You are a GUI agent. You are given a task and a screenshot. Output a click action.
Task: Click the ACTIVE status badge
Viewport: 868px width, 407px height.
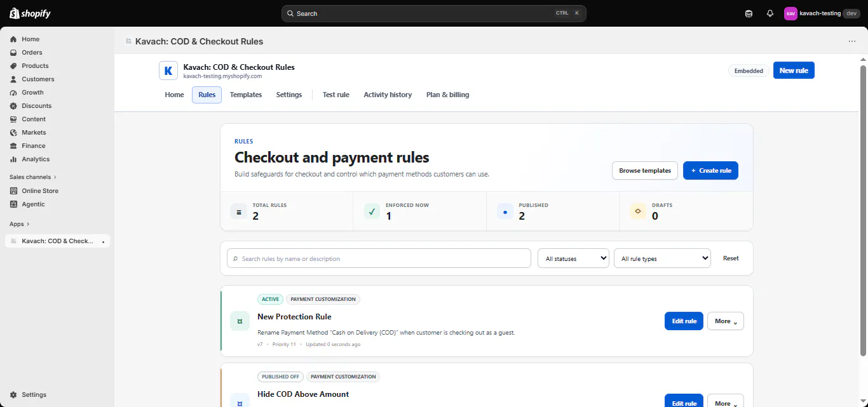[x=270, y=299]
